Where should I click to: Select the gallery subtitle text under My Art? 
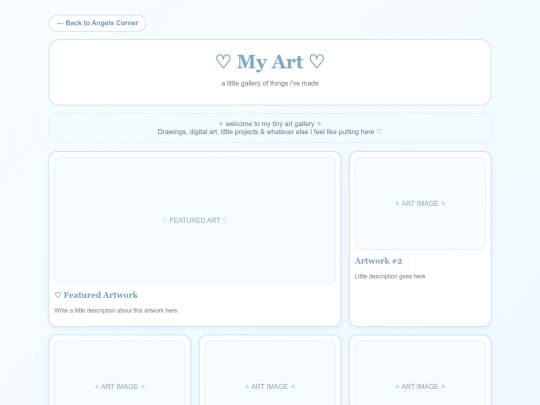[270, 83]
